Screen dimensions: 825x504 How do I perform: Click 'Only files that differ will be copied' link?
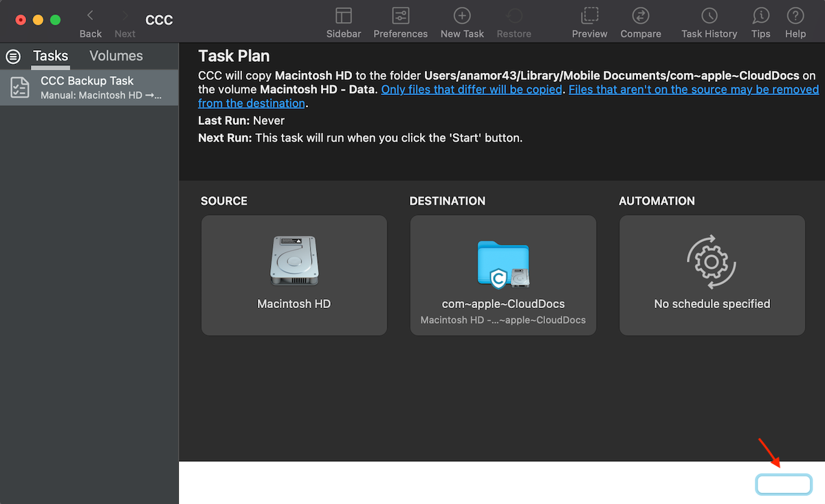pos(472,89)
